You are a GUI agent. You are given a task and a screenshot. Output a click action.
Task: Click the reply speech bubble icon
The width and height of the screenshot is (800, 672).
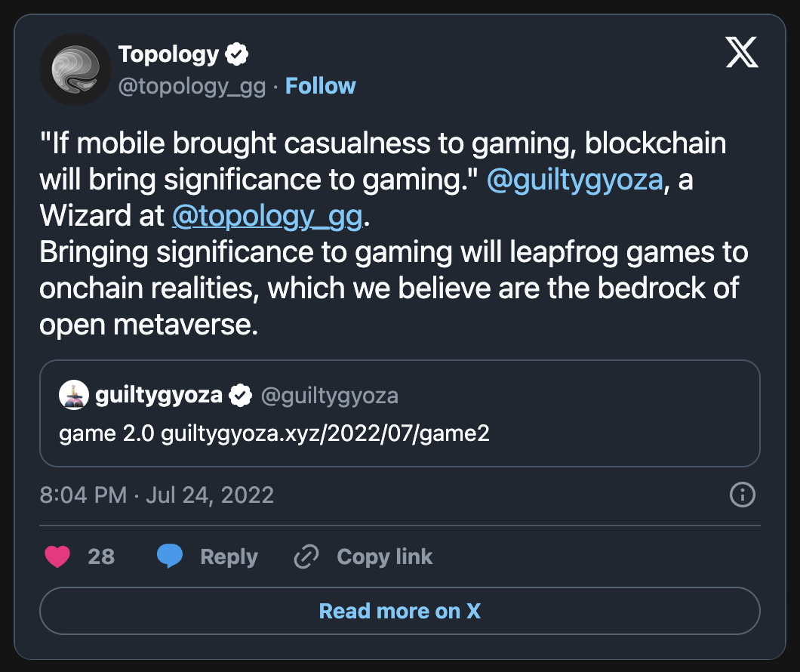(170, 557)
